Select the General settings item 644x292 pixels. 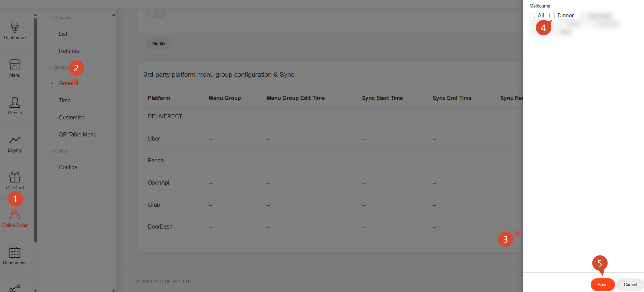(68, 83)
